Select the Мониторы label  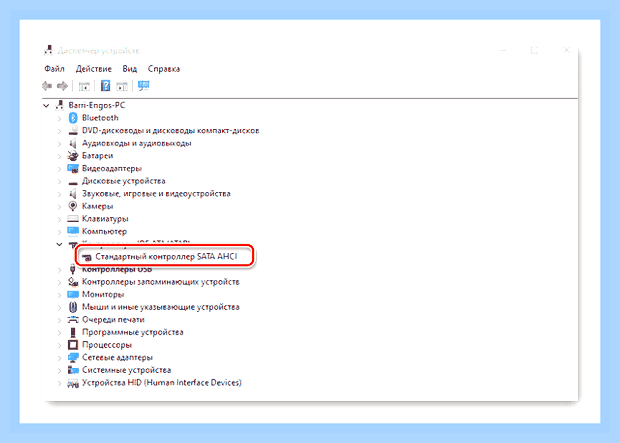pos(103,295)
